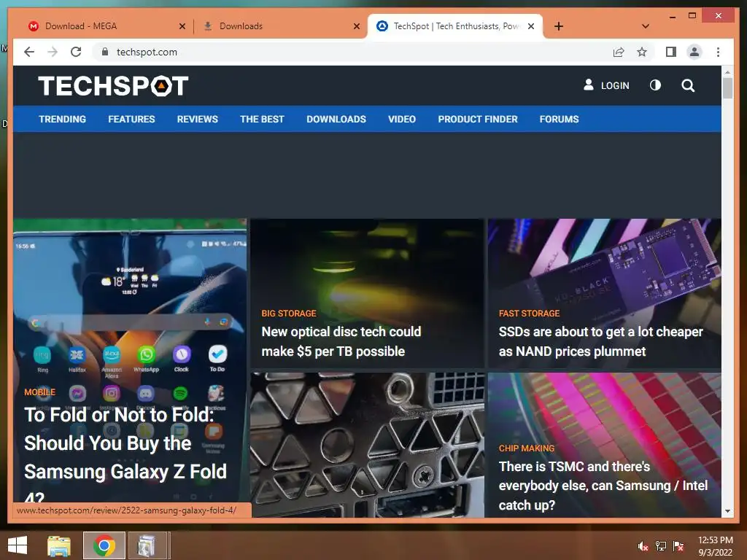
Task: Click the address bar showing techspot.com
Action: coord(352,52)
